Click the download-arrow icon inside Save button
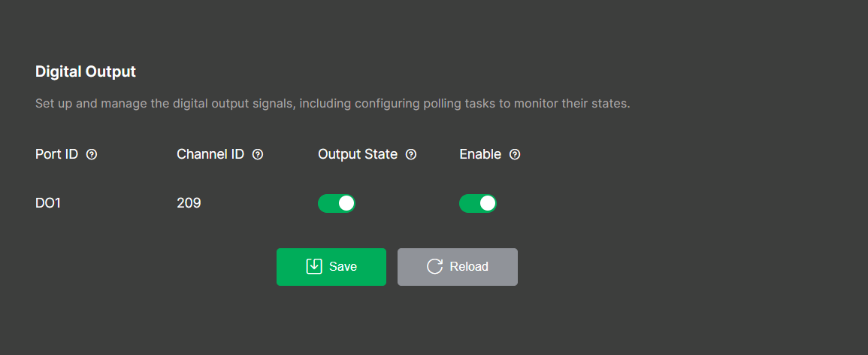 (314, 266)
